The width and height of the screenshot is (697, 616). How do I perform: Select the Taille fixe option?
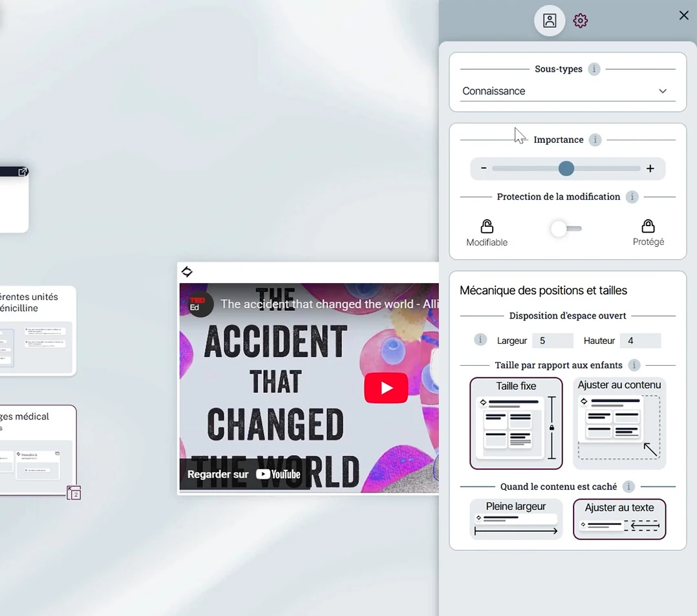tap(516, 423)
